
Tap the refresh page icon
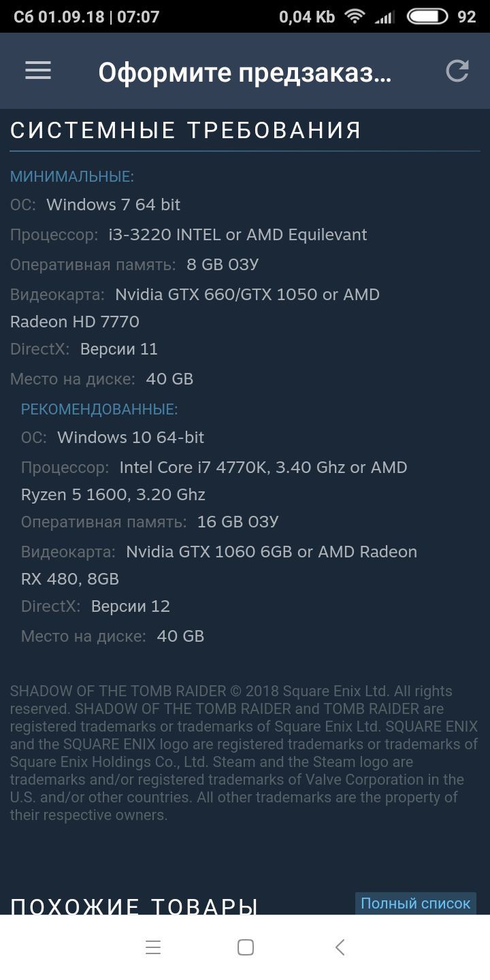(457, 71)
